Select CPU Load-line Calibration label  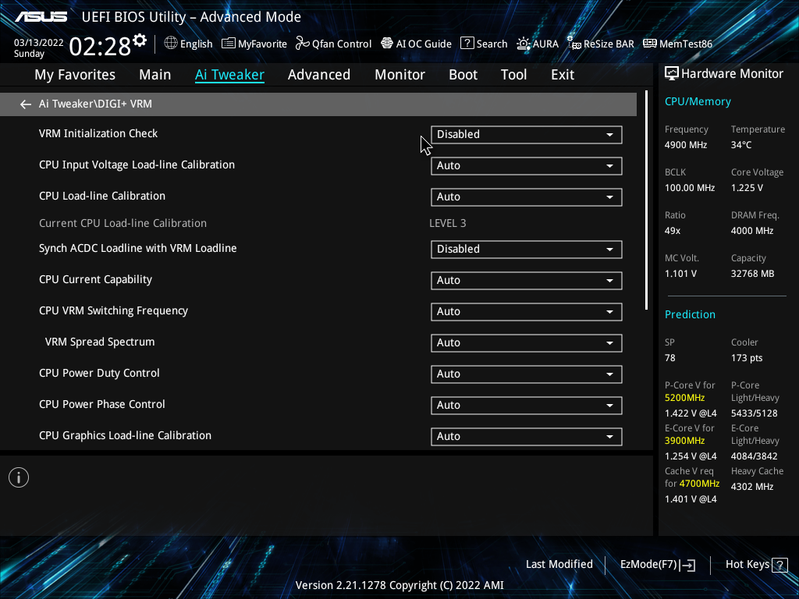point(102,196)
